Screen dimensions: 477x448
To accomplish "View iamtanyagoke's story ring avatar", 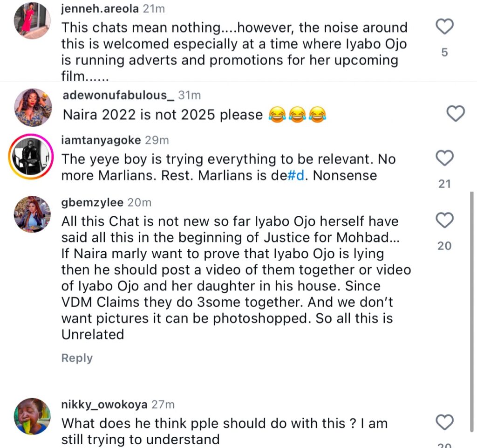I will [x=32, y=157].
